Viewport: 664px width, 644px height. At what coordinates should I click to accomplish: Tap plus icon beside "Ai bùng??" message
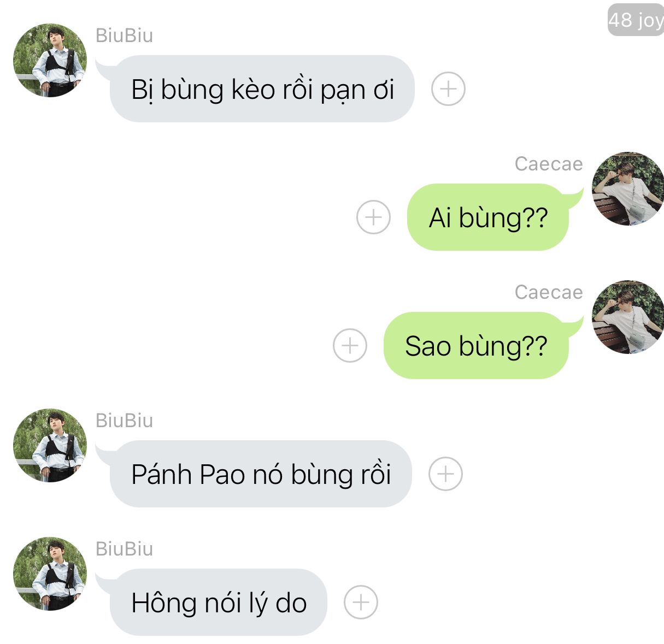point(373,217)
